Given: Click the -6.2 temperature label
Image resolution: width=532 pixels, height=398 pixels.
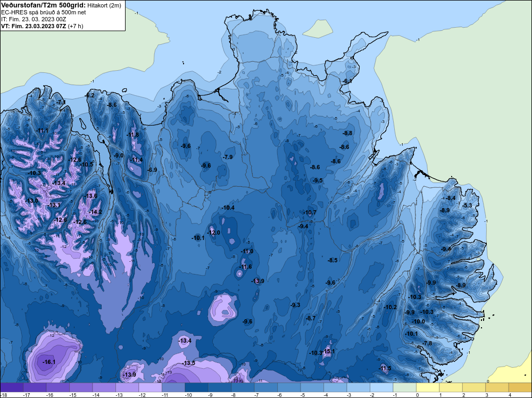Looking at the screenshot, I should pos(89,96).
